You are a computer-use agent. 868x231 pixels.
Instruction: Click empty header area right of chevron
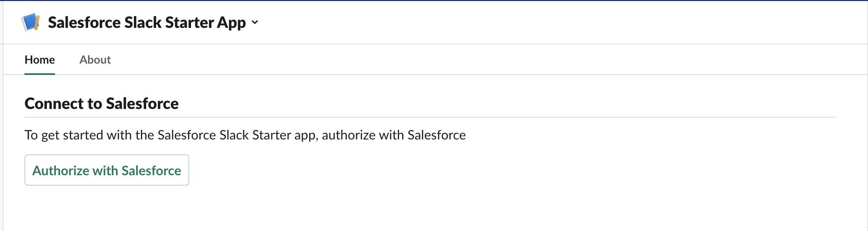(x=563, y=22)
